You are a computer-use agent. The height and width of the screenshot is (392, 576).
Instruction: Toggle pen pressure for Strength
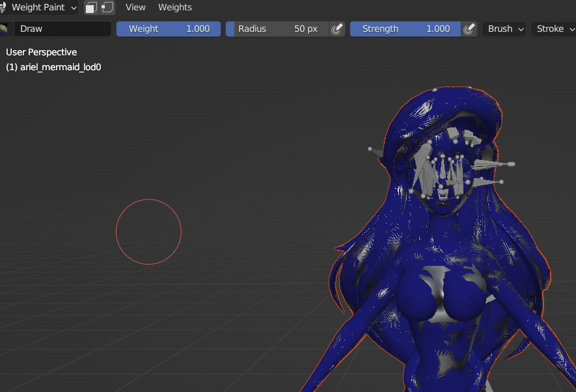pyautogui.click(x=469, y=29)
